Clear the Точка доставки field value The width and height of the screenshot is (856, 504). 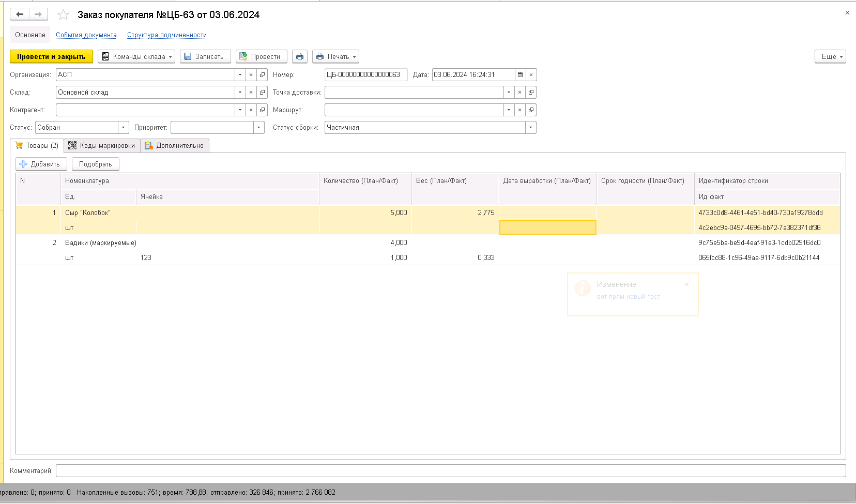[520, 92]
